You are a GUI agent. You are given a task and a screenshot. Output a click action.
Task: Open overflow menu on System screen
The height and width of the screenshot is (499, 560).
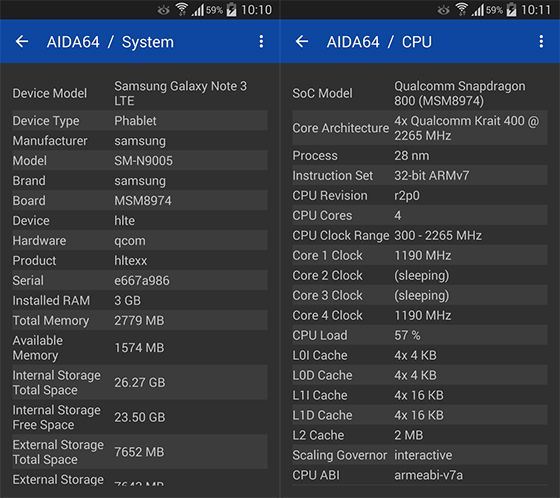pos(261,41)
